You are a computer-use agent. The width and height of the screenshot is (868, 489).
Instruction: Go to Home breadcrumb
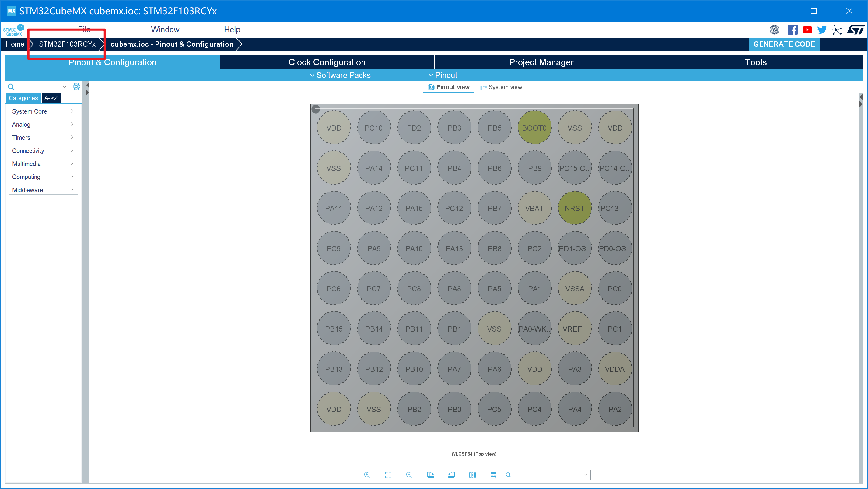[15, 44]
